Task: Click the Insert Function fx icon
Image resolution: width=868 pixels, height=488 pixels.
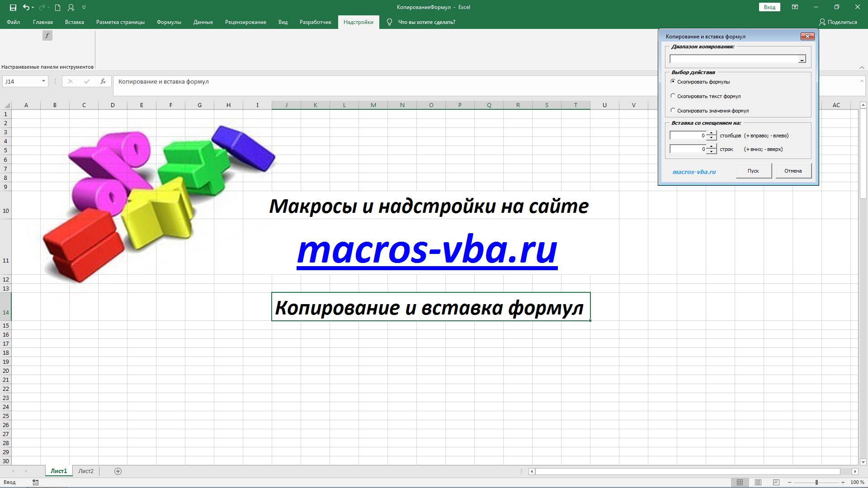Action: coord(103,82)
